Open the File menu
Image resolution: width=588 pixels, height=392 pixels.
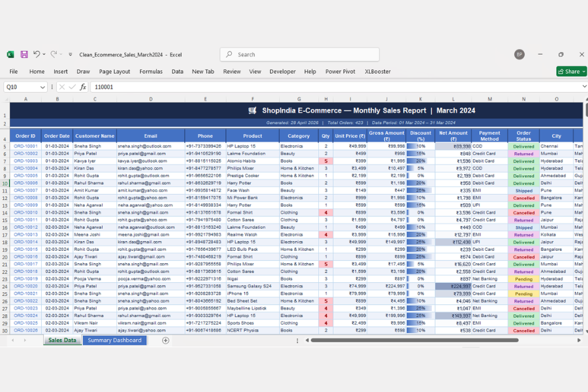pos(14,71)
